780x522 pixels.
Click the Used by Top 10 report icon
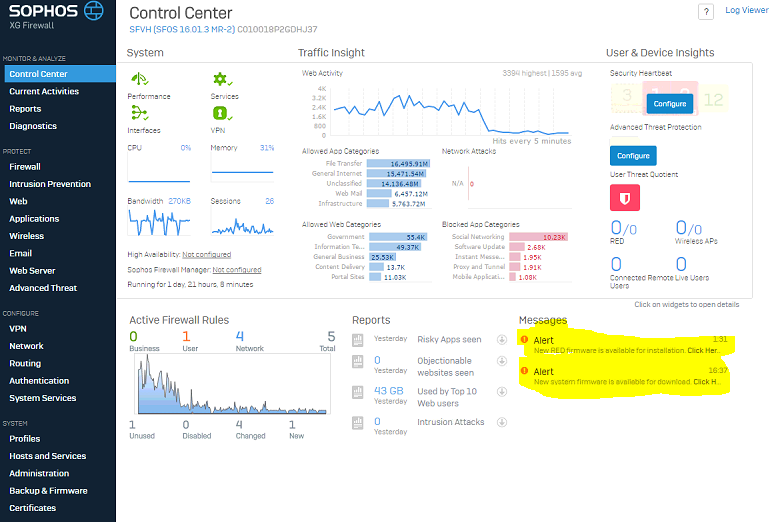click(x=358, y=392)
